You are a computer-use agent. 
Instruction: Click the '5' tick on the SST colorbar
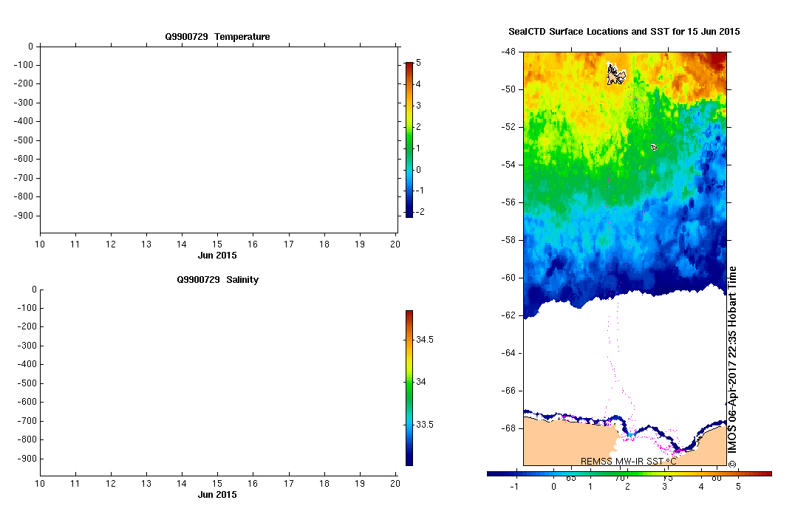click(x=738, y=487)
